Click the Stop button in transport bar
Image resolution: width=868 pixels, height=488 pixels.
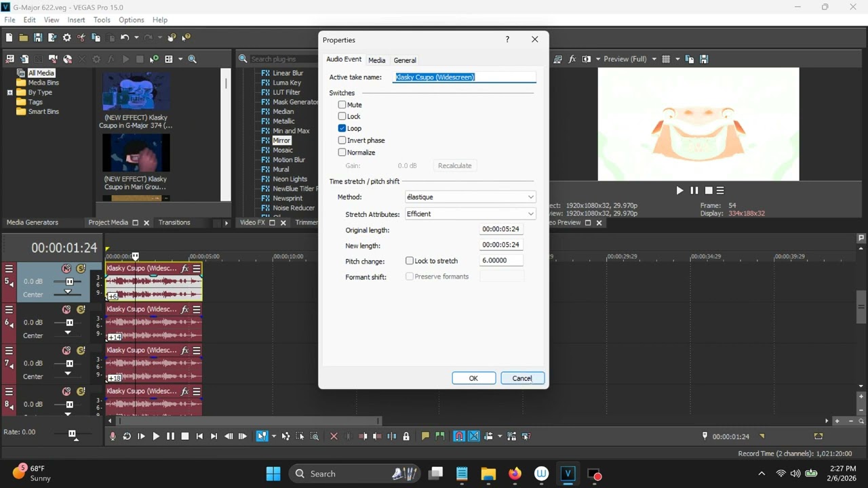pos(185,436)
